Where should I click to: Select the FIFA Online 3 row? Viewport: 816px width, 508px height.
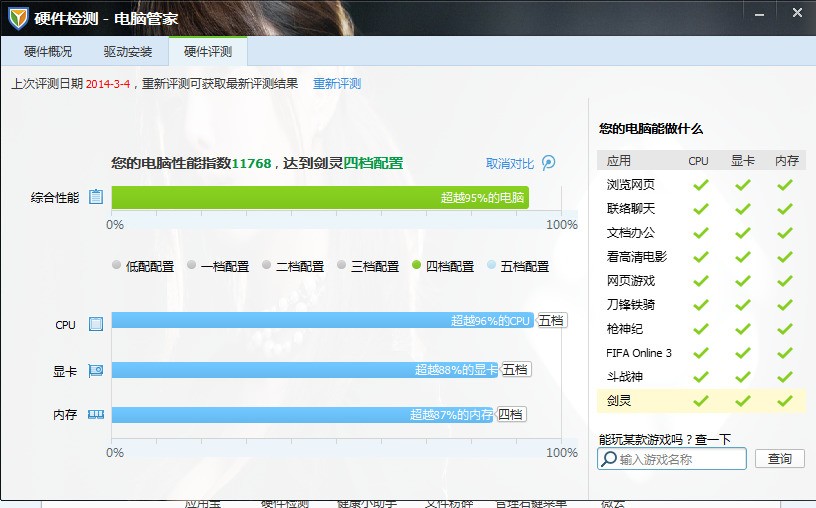pyautogui.click(x=701, y=353)
